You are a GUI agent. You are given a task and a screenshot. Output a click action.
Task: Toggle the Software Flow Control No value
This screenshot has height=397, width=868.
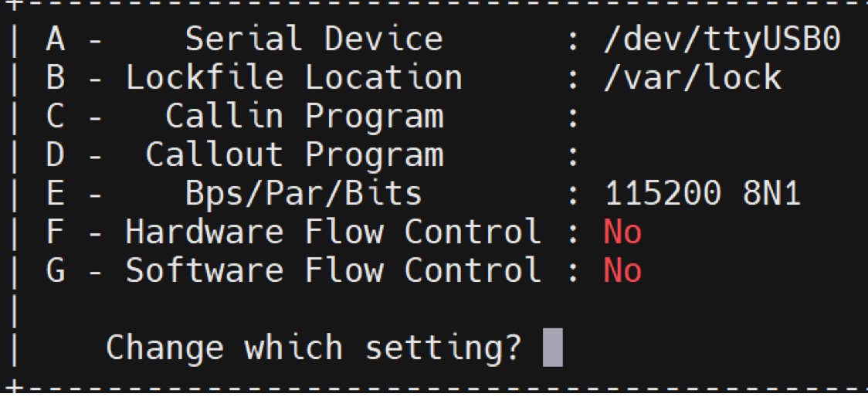[622, 271]
